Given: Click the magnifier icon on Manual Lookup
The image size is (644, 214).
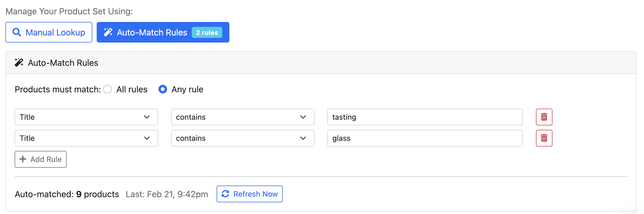Looking at the screenshot, I should pos(17,33).
